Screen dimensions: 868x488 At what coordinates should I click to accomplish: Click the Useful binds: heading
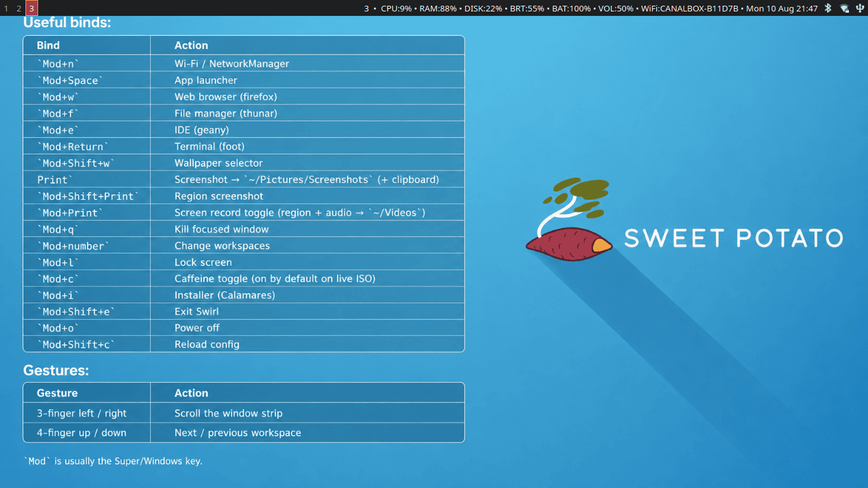click(x=67, y=22)
